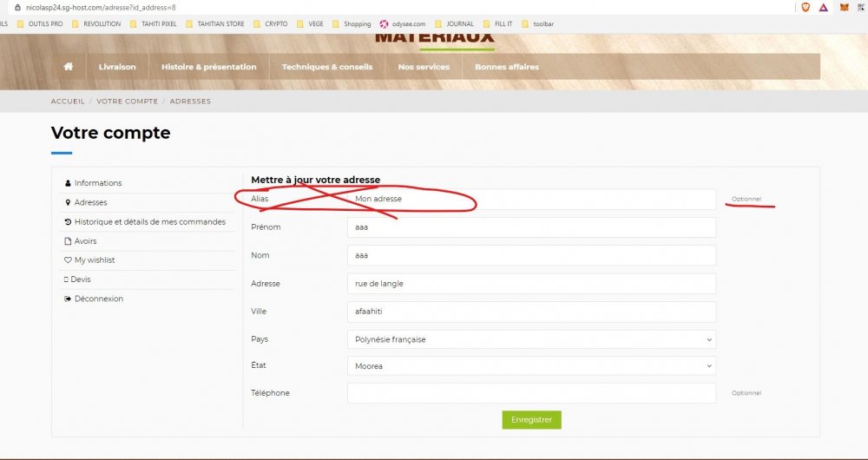Focus the Adresse input field
This screenshot has height=460, width=868.
(x=531, y=284)
